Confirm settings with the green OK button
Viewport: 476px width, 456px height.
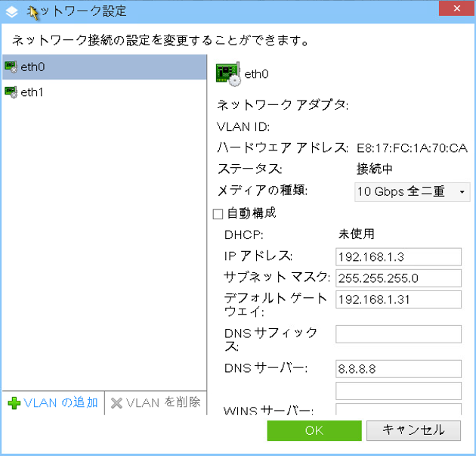coord(314,430)
